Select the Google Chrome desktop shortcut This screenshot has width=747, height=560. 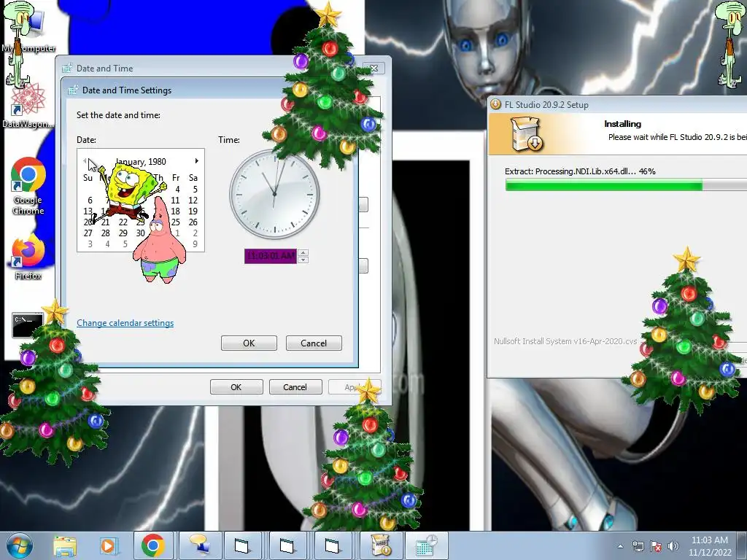tap(28, 186)
